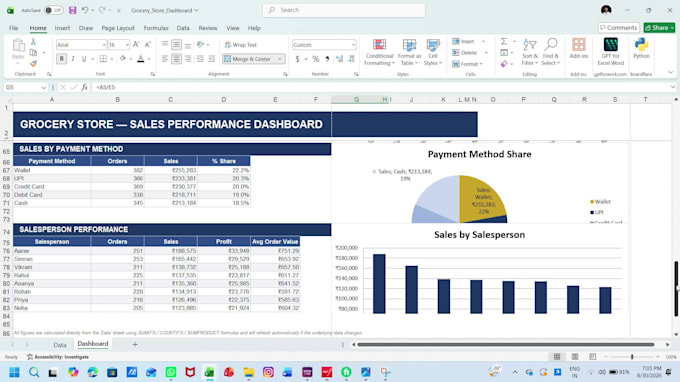Open Format cells dropdown
This screenshot has height=382, width=680.
[467, 64]
